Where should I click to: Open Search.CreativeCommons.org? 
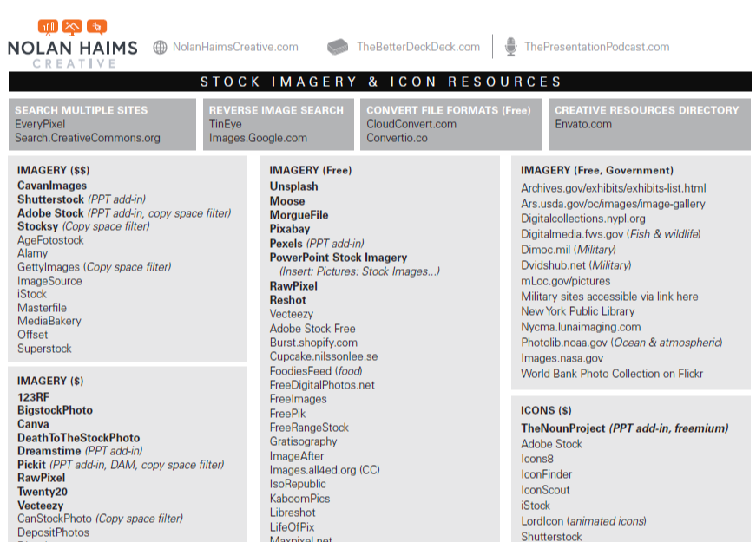click(x=88, y=138)
